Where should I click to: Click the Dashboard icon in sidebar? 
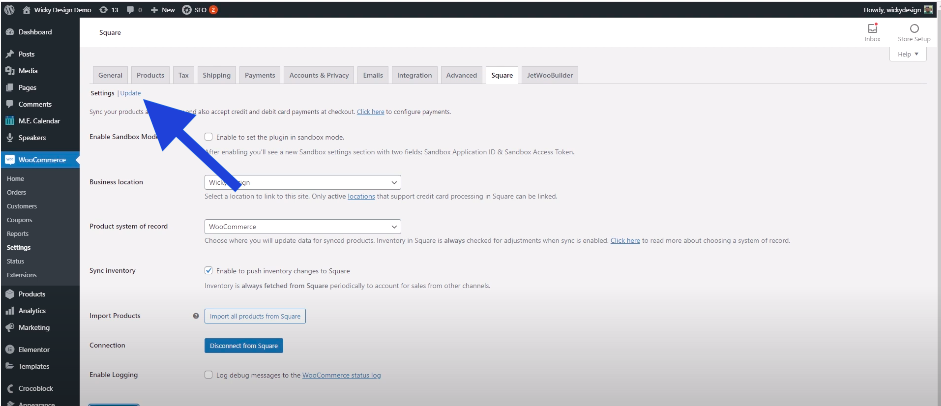click(9, 32)
